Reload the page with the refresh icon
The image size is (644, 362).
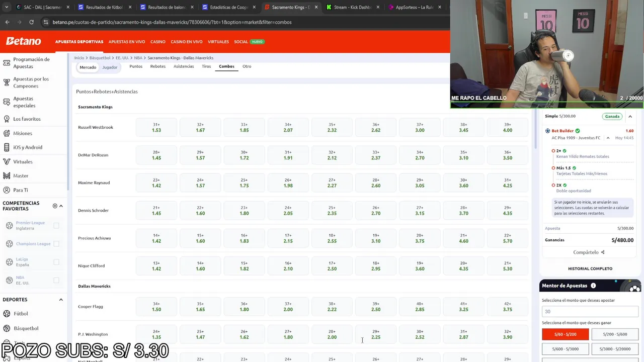[31, 22]
